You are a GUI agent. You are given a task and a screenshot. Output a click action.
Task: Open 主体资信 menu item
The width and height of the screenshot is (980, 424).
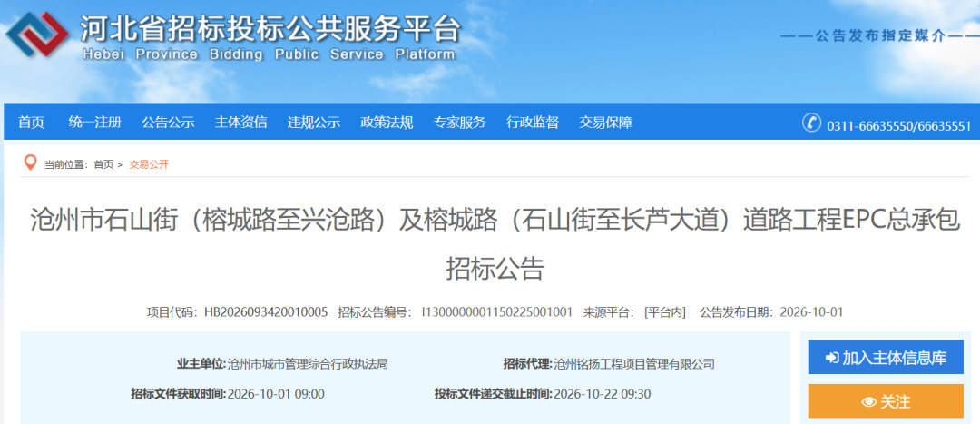pyautogui.click(x=240, y=123)
